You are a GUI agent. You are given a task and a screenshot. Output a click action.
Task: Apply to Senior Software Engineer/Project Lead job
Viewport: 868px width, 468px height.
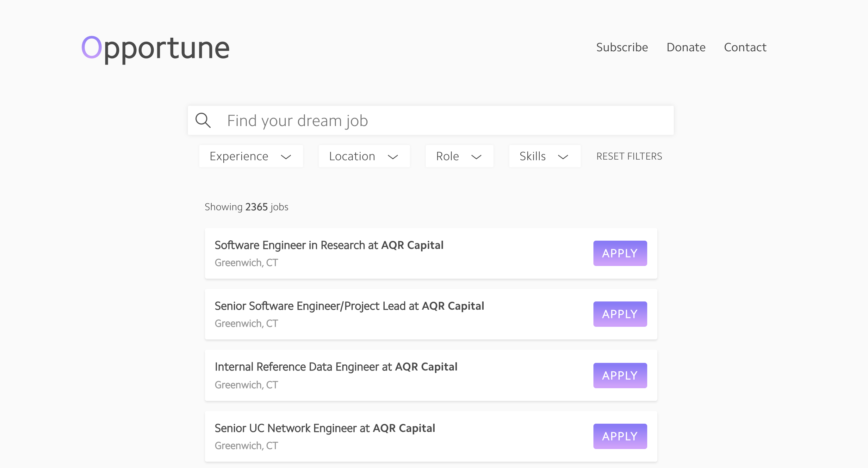tap(619, 314)
